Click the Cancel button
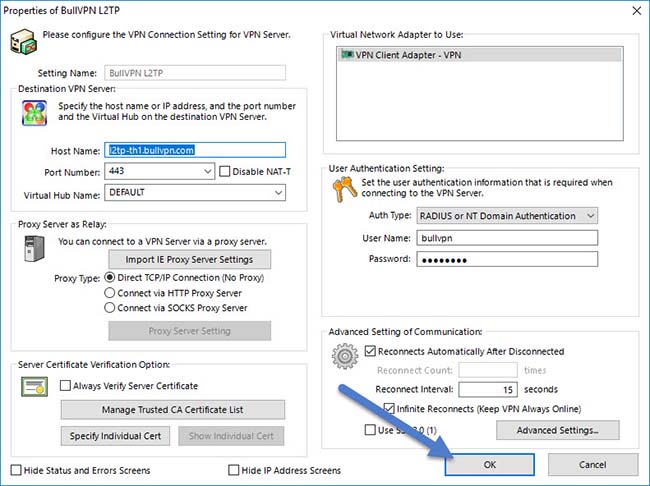 pyautogui.click(x=593, y=464)
